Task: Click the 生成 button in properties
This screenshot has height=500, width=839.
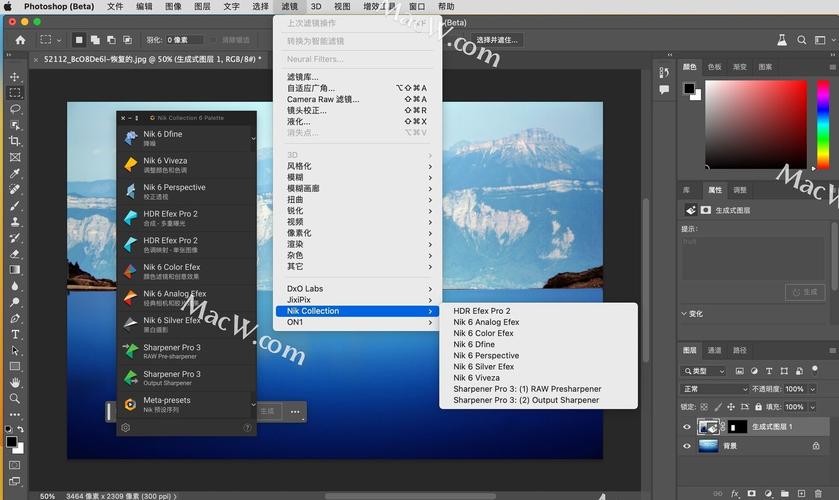Action: (805, 292)
